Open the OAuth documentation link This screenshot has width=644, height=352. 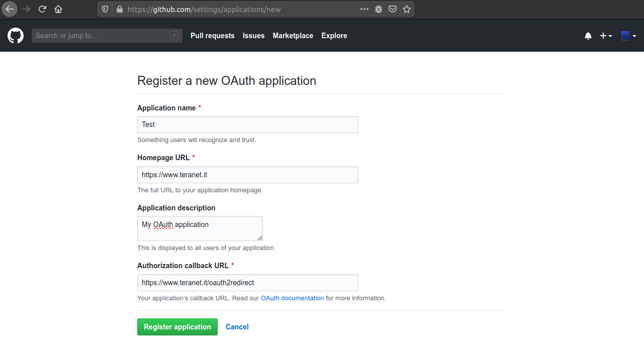click(x=292, y=298)
